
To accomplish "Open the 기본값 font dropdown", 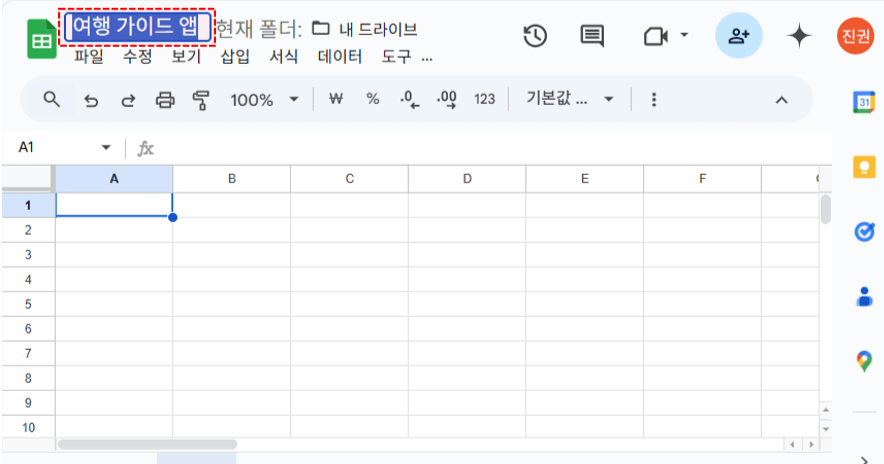I will 570,100.
